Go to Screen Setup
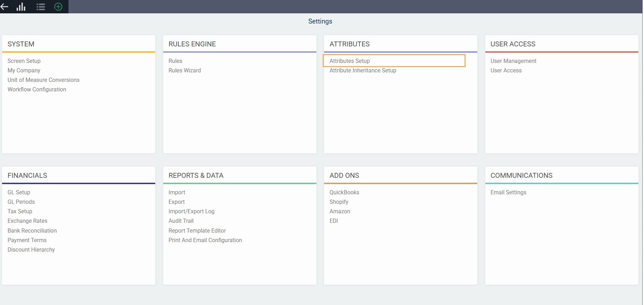The width and height of the screenshot is (644, 305). (24, 61)
